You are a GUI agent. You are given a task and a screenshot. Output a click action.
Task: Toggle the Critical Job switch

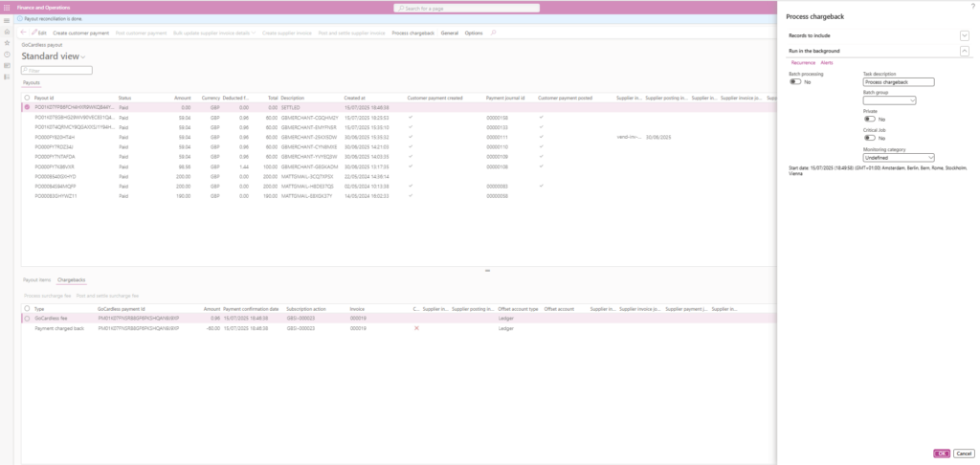(869, 138)
